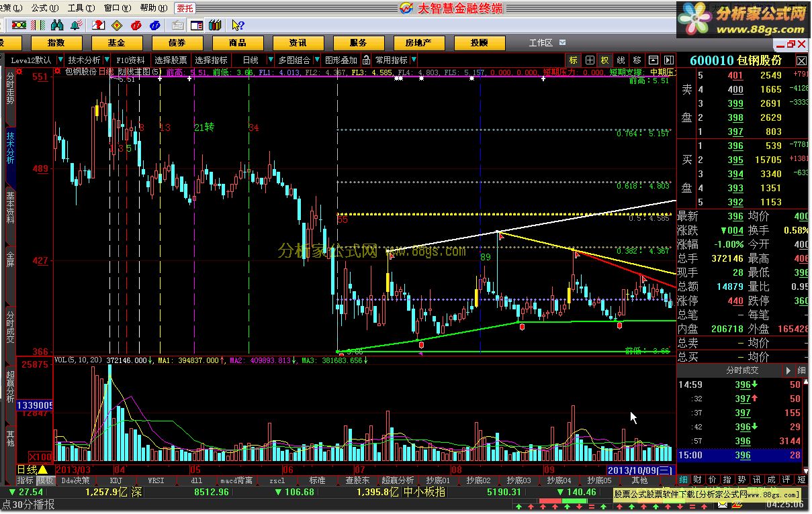Click the red sun settings icon at chart top-left
Screen dimensions: 812x514
coord(57,71)
